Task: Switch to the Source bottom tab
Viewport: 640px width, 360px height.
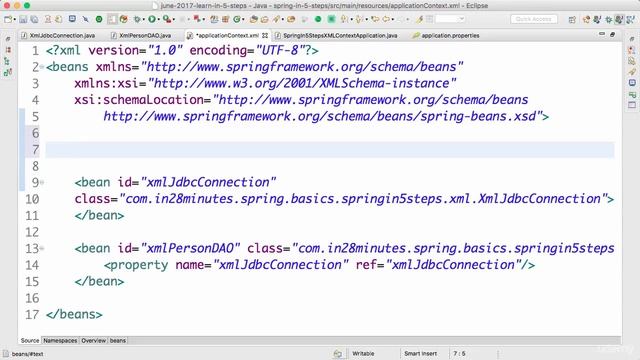Action: point(30,340)
